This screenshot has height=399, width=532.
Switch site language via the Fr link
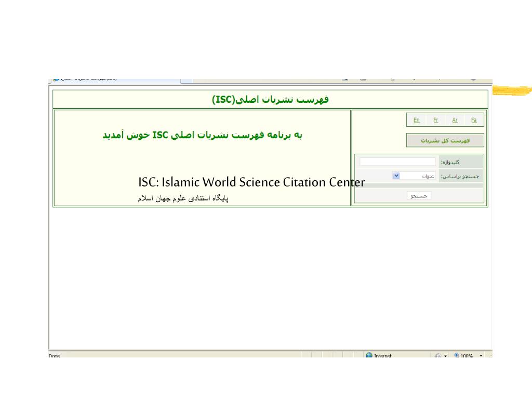point(436,120)
